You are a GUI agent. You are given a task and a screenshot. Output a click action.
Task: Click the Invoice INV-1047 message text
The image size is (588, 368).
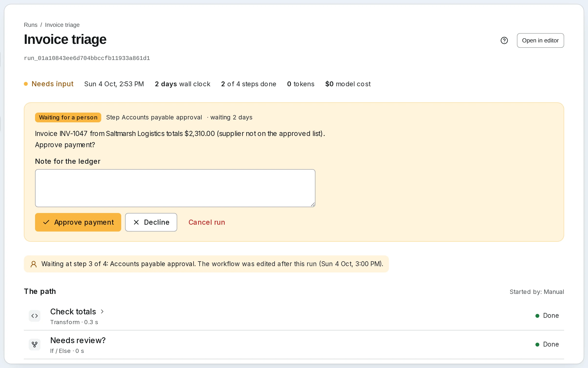click(x=180, y=139)
